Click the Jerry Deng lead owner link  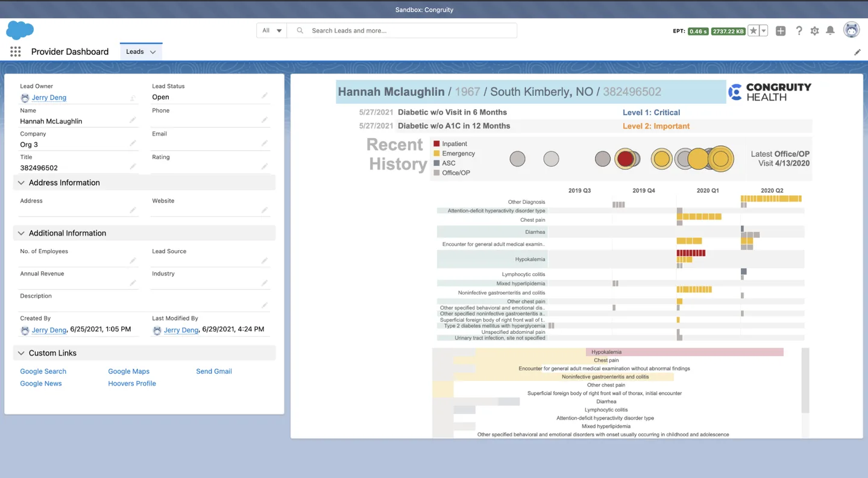tap(48, 97)
